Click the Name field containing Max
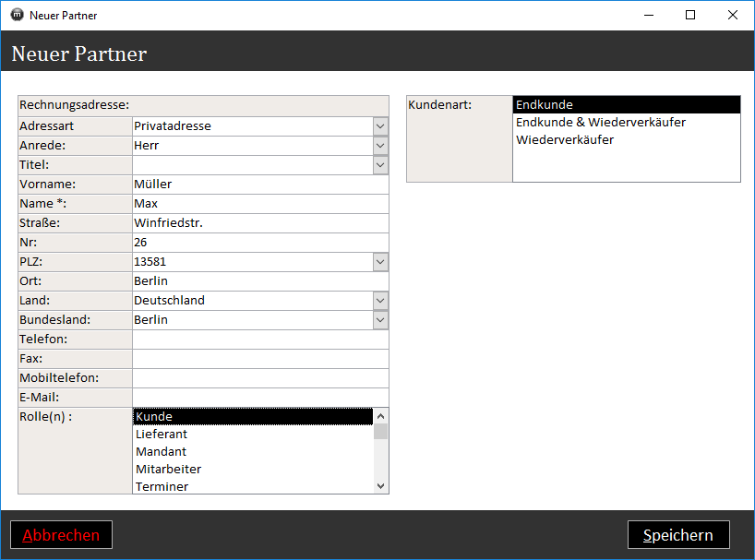The image size is (755, 560). click(x=260, y=204)
